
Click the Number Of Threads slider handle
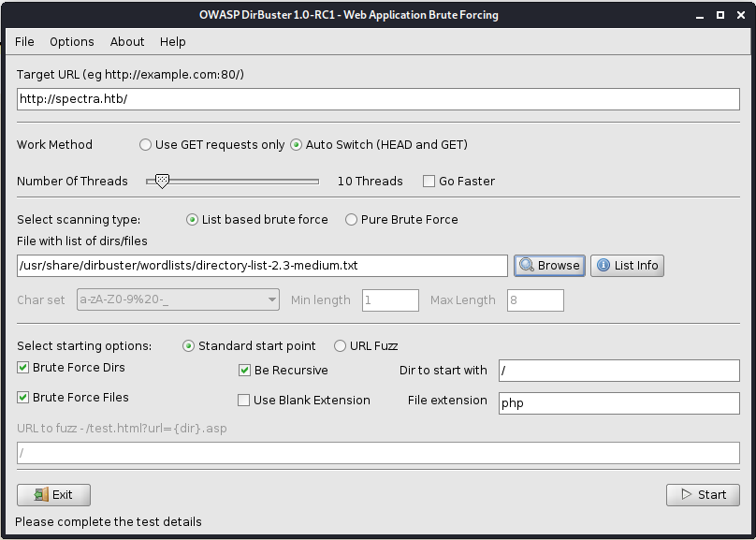tap(163, 182)
